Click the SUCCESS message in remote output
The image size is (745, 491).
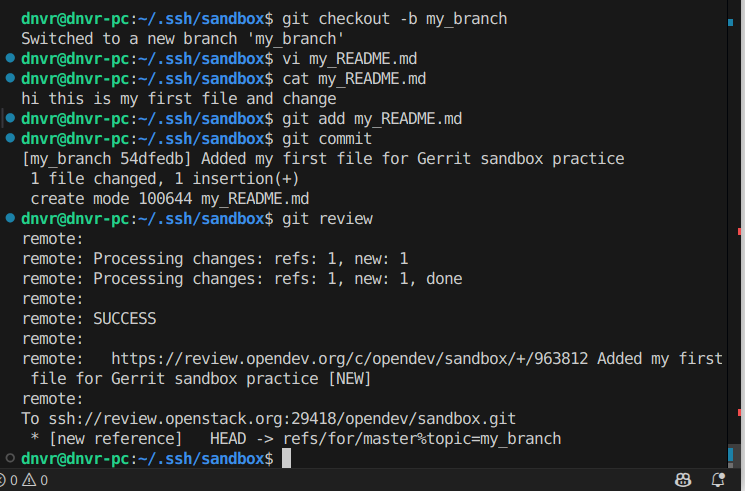(x=124, y=318)
